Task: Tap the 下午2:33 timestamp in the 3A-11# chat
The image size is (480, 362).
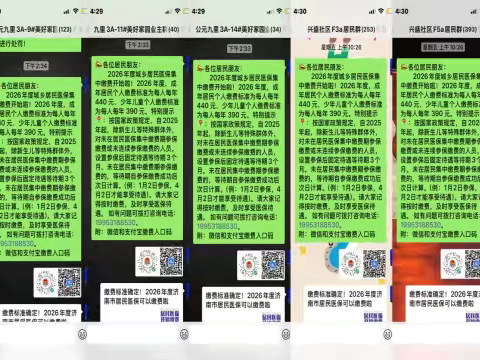Action: (x=138, y=45)
